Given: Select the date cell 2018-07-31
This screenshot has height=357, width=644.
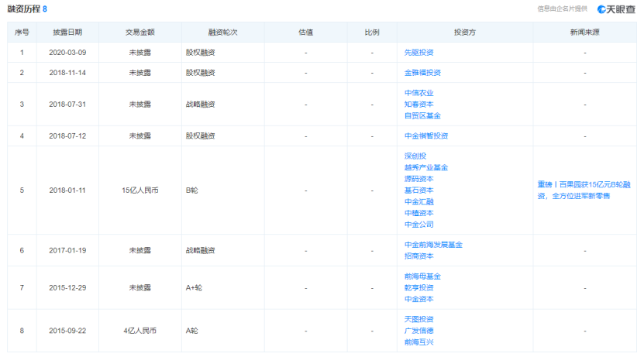Looking at the screenshot, I should [x=67, y=105].
